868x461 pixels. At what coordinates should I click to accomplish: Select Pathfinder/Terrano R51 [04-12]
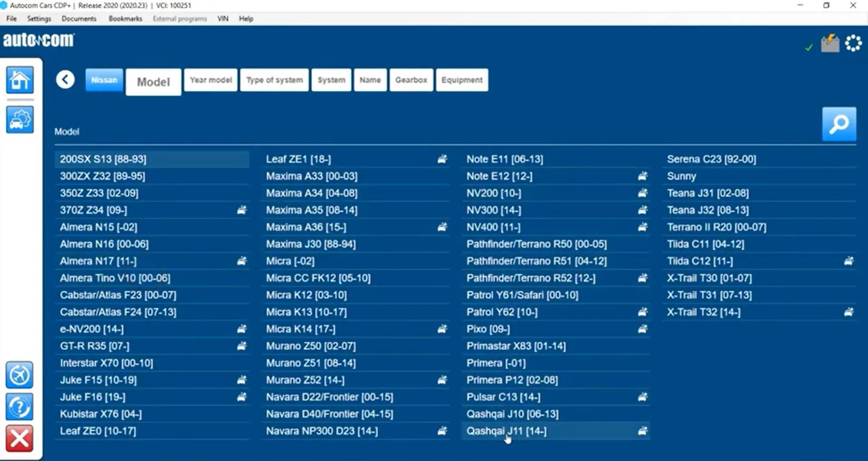pos(556,261)
